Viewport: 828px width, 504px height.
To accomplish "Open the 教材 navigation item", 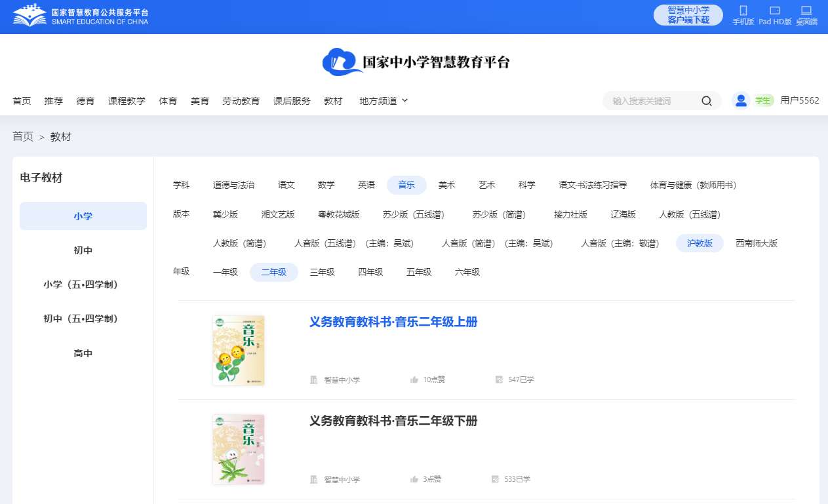I will click(333, 101).
